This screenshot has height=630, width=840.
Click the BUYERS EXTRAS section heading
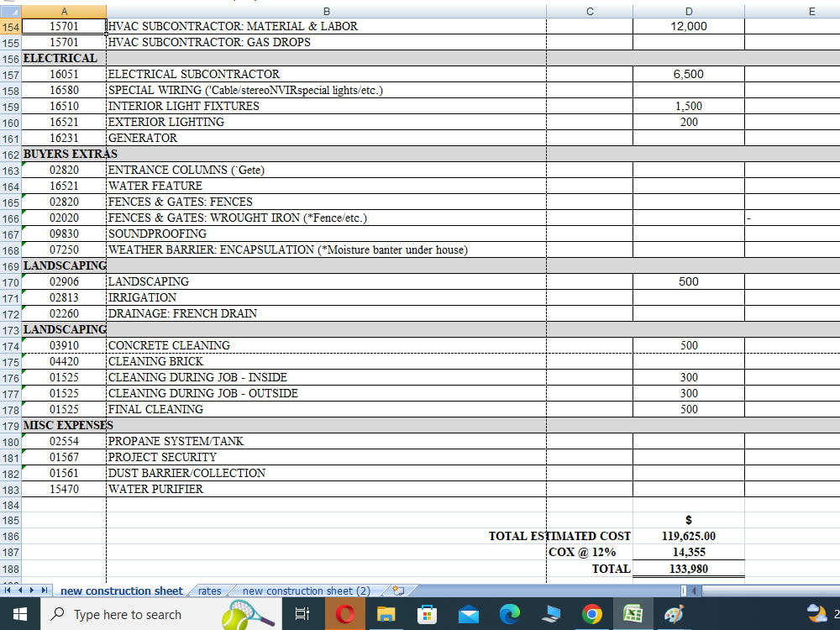click(64, 155)
